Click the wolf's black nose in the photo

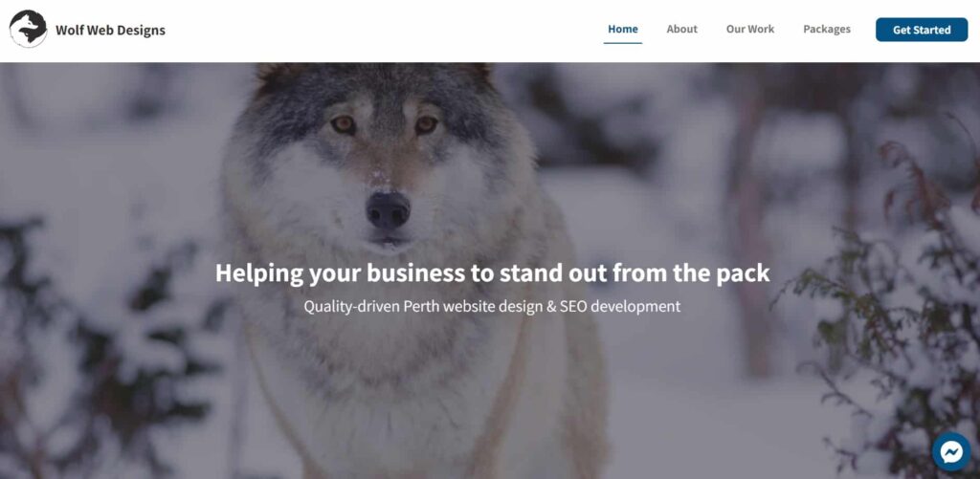[389, 210]
